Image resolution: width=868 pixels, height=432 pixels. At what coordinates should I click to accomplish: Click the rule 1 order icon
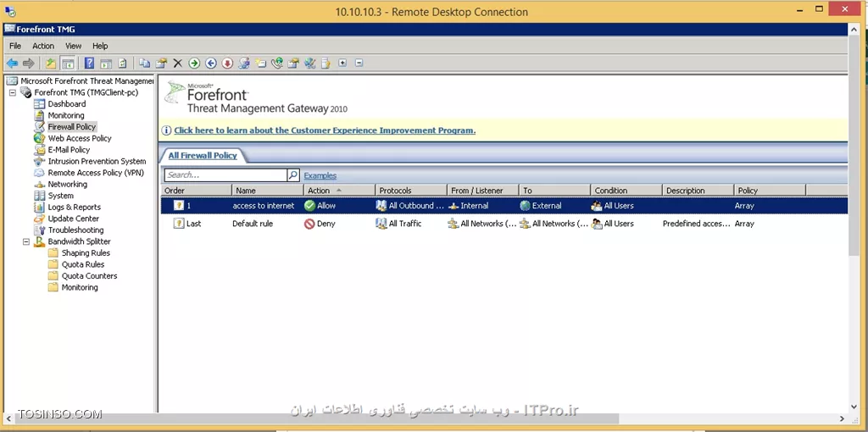pyautogui.click(x=178, y=206)
